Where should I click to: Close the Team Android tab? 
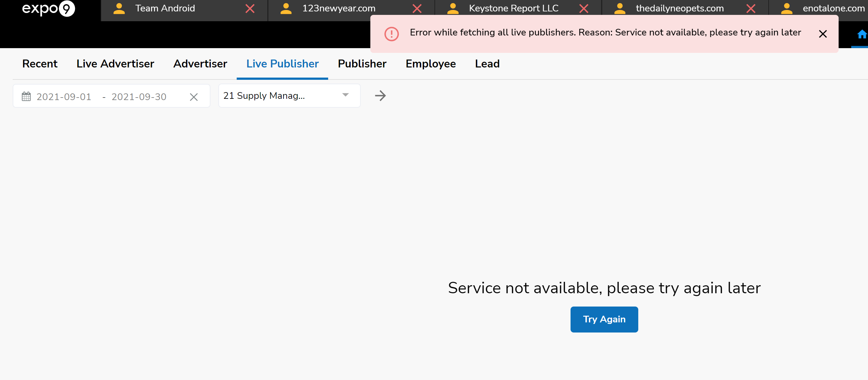coord(250,9)
